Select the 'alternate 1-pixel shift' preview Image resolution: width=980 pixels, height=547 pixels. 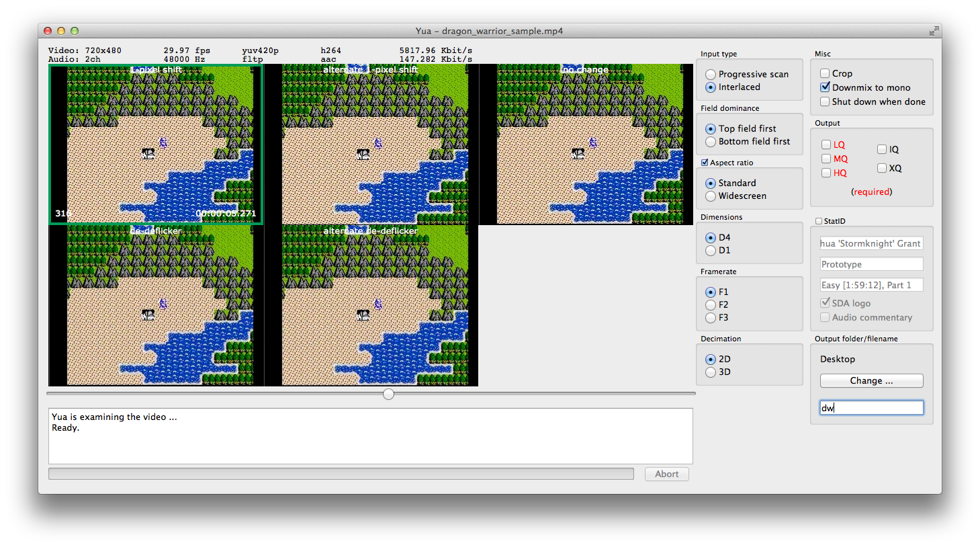pyautogui.click(x=371, y=144)
